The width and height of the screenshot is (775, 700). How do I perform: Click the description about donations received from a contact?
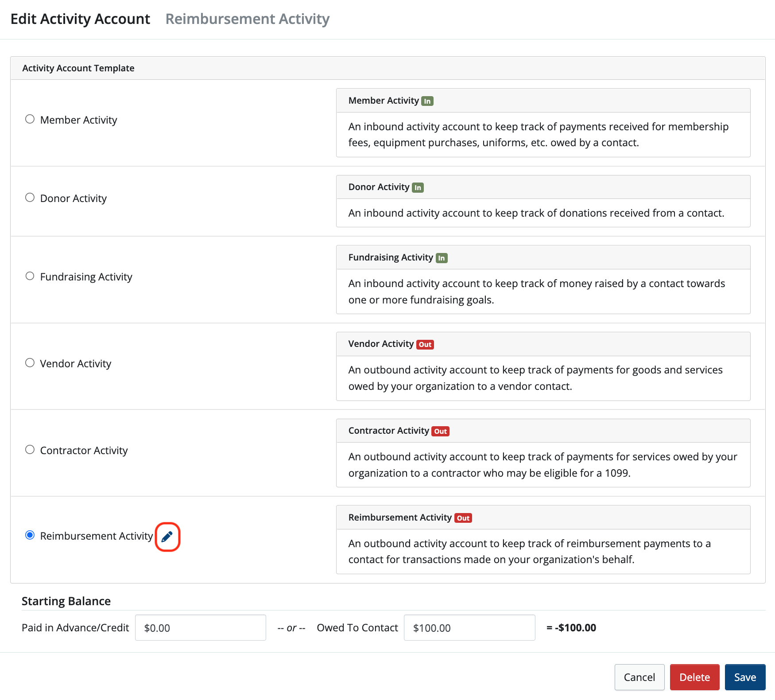[x=536, y=213]
